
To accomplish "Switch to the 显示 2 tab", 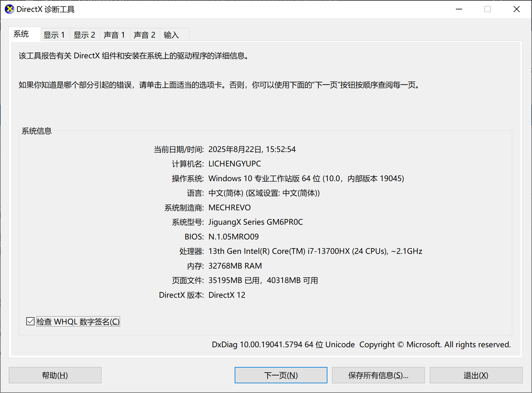I will pos(84,34).
